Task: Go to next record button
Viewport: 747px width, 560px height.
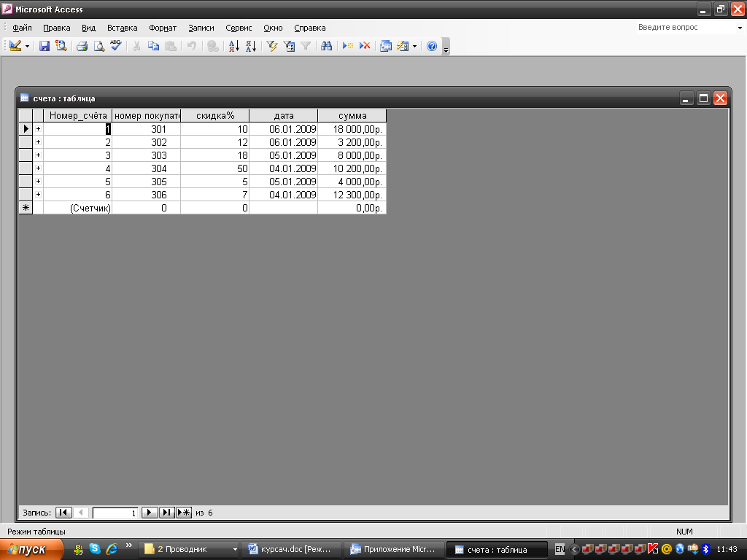Action: click(149, 513)
